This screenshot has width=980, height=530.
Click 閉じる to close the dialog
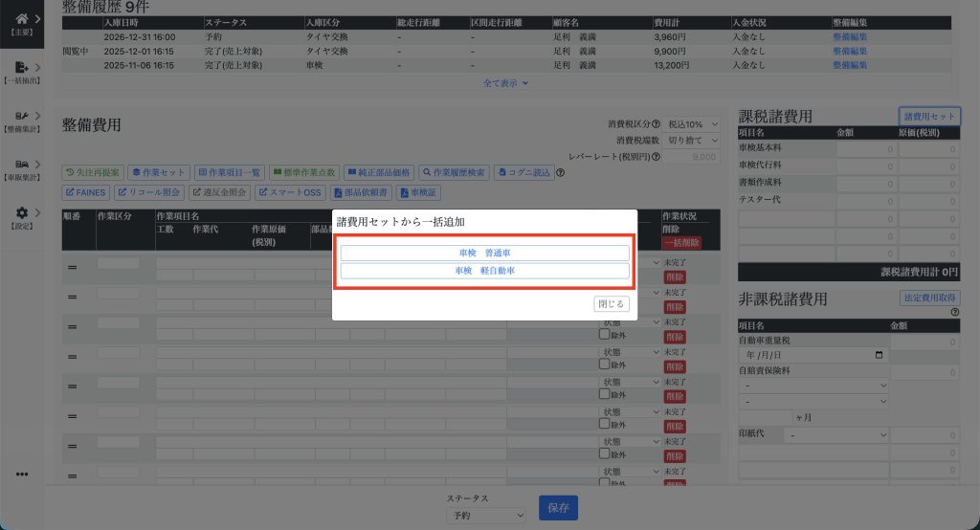pyautogui.click(x=612, y=304)
